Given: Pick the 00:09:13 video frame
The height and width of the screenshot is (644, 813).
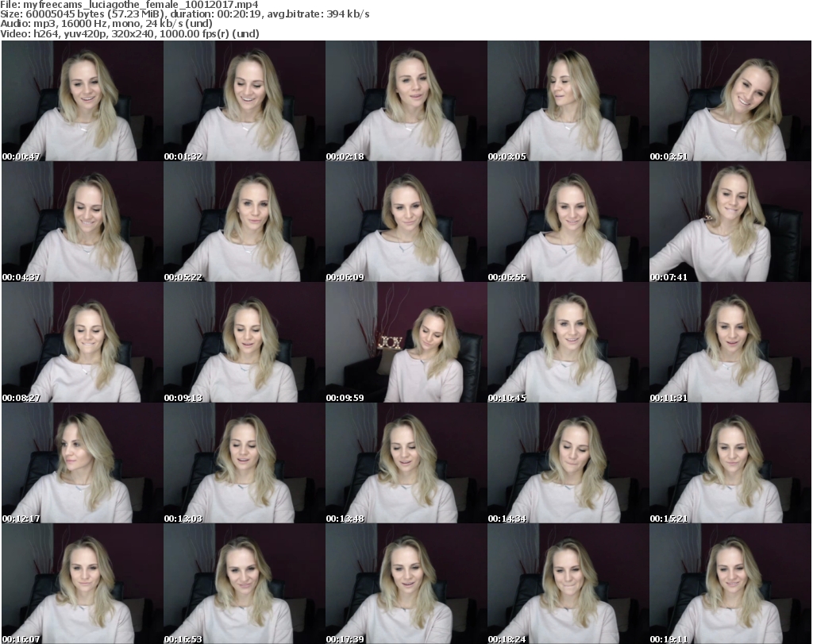Looking at the screenshot, I should [245, 342].
